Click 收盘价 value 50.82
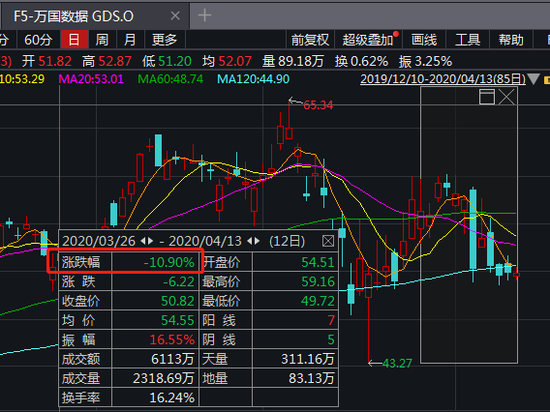The height and width of the screenshot is (412, 550). 177,301
